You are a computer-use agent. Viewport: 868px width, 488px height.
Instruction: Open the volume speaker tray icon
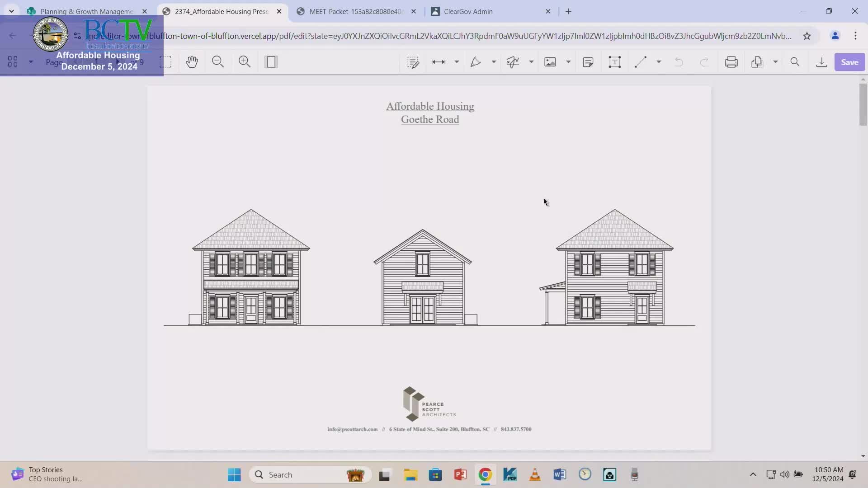coord(784,474)
